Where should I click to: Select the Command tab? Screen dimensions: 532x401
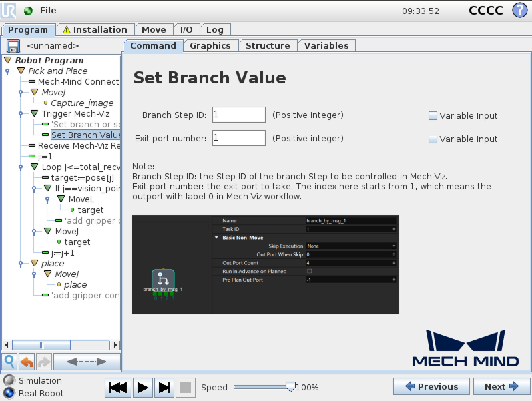click(153, 46)
